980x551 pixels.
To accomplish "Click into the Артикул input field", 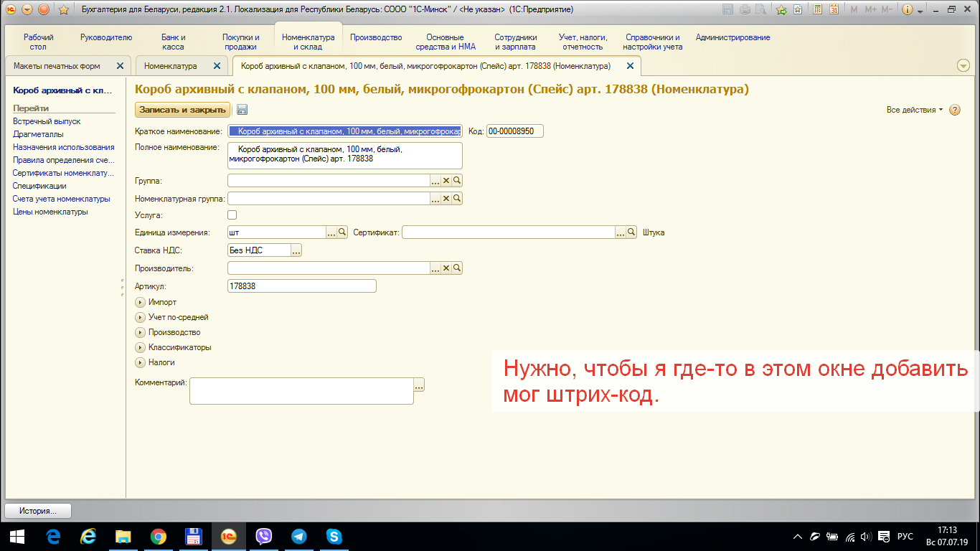I will click(301, 286).
